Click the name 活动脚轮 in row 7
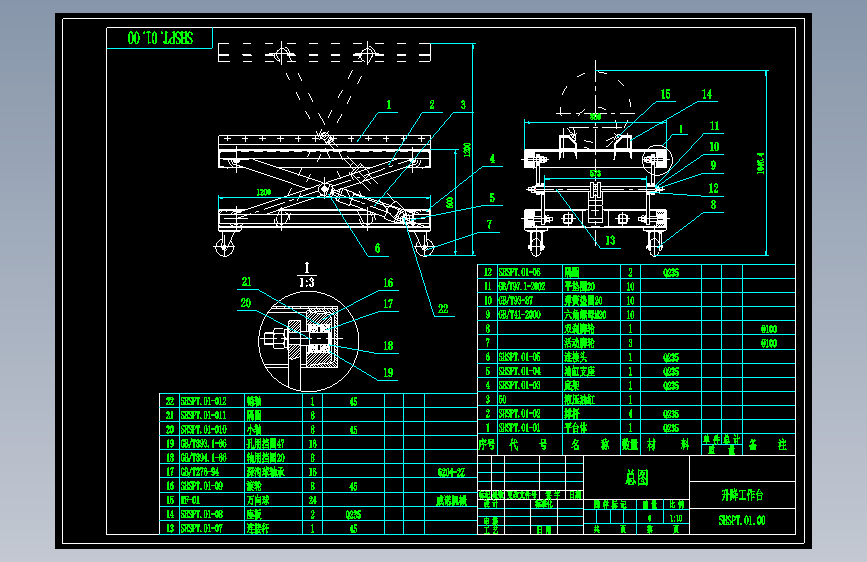 (x=579, y=343)
